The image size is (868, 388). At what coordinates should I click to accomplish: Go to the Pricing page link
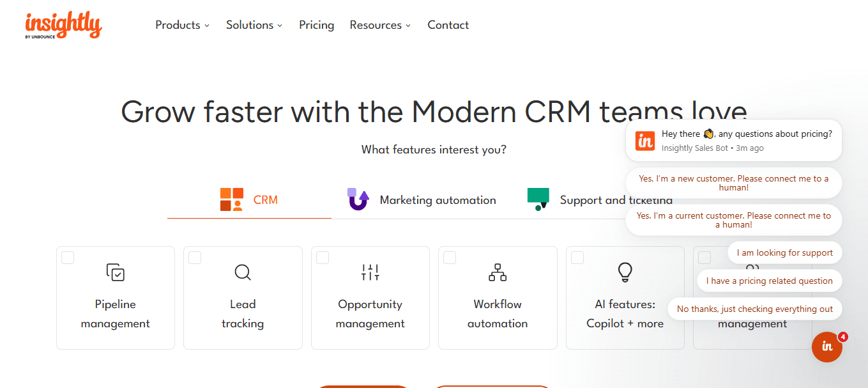316,25
